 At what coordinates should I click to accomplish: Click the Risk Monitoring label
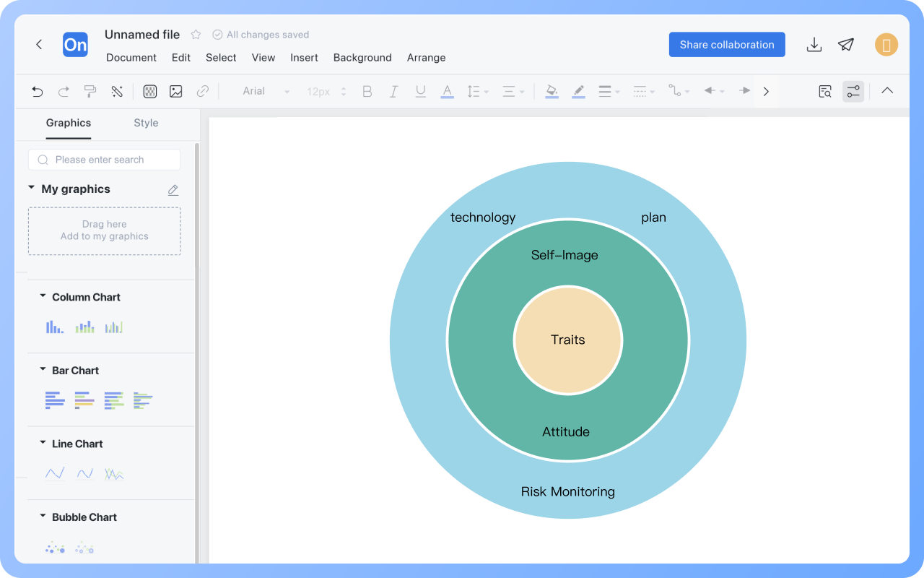(x=568, y=492)
